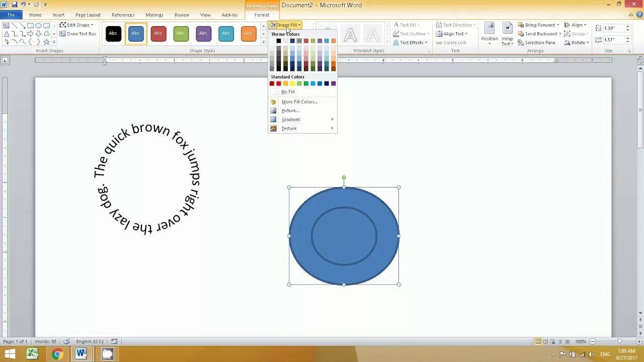Switch to the Home tab
The height and width of the screenshot is (362, 644).
point(35,15)
